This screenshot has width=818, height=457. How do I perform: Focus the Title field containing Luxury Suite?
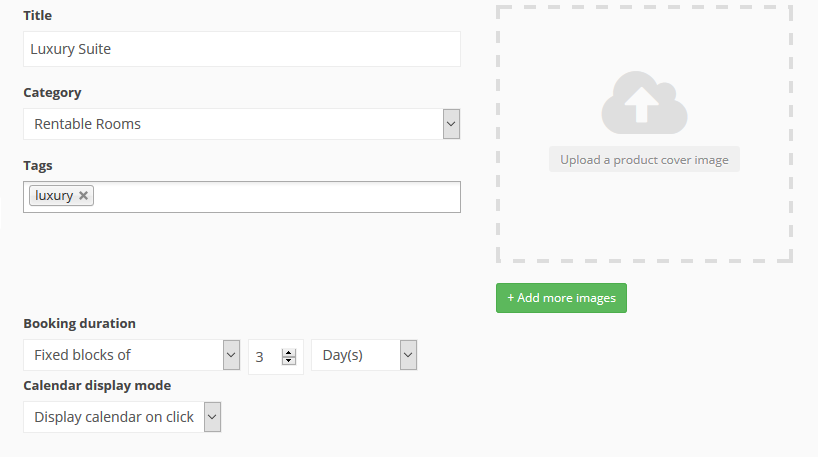(x=242, y=49)
